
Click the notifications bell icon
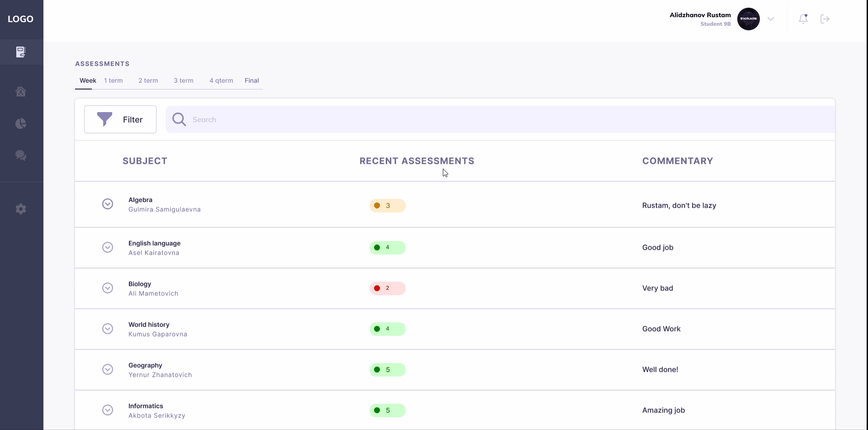tap(803, 19)
